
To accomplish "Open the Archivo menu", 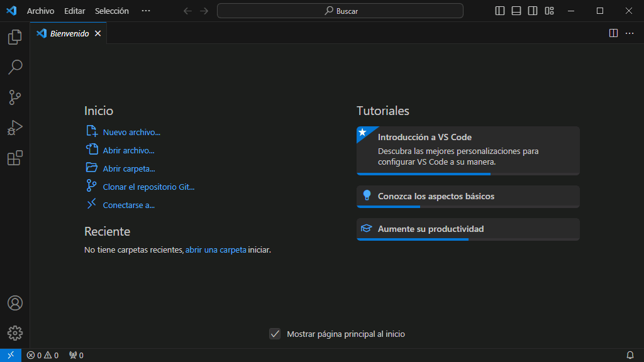I will coord(40,11).
